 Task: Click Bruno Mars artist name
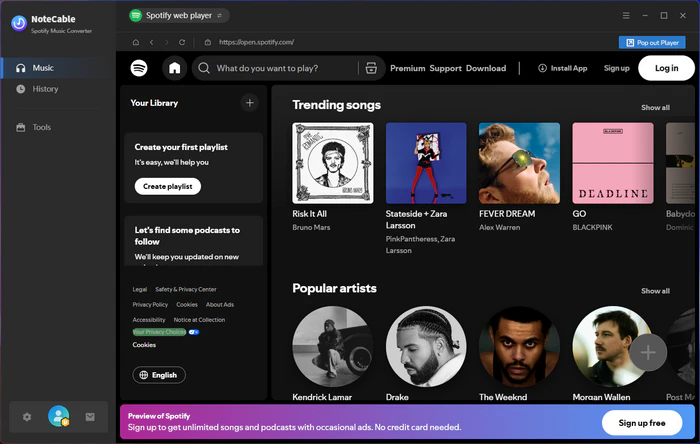click(311, 228)
